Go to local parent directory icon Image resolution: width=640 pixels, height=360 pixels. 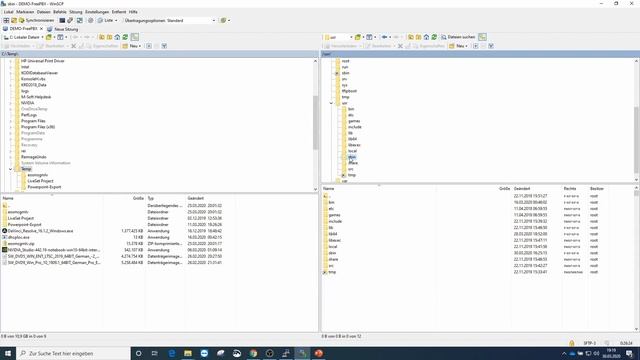click(x=101, y=37)
